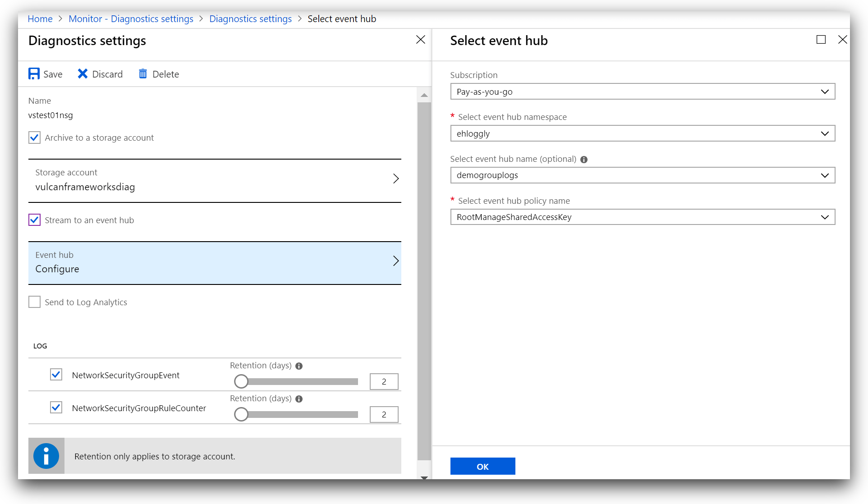The image size is (868, 504).
Task: Click the Delete trash can icon
Action: coord(143,74)
